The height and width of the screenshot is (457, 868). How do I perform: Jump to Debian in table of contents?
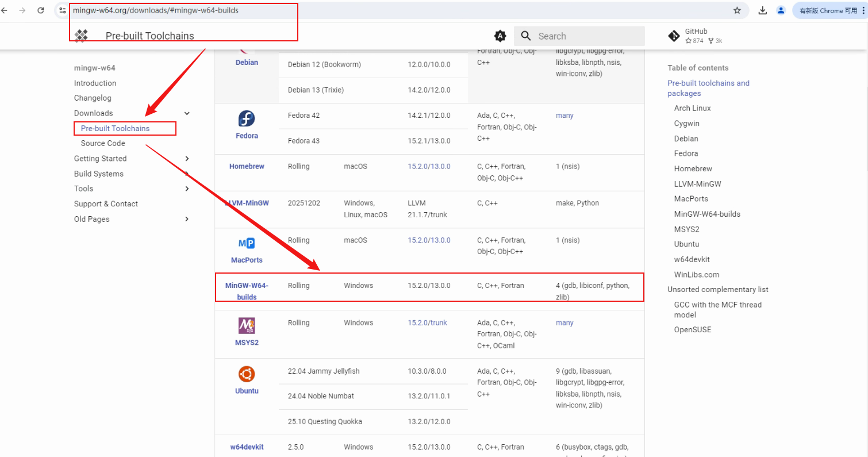click(x=686, y=139)
